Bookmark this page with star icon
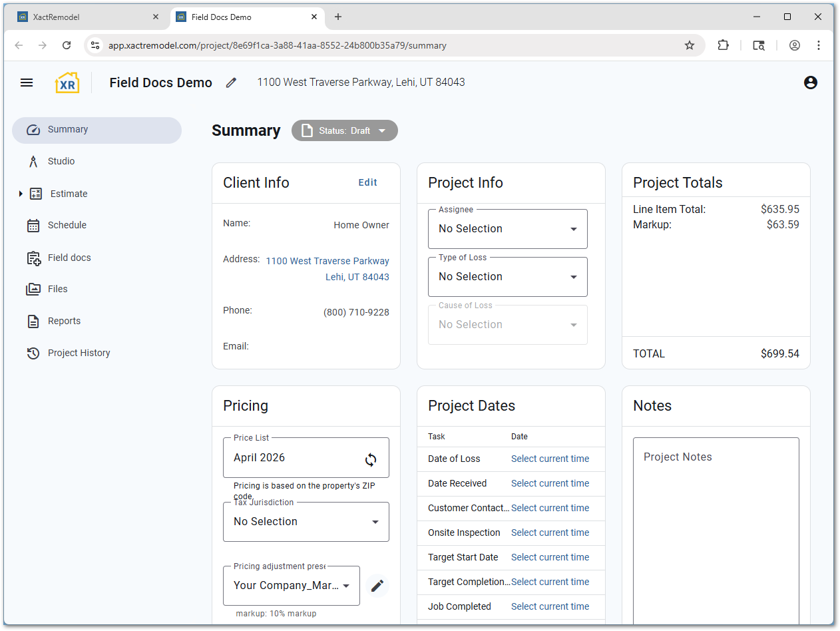840x631 pixels. pyautogui.click(x=690, y=45)
